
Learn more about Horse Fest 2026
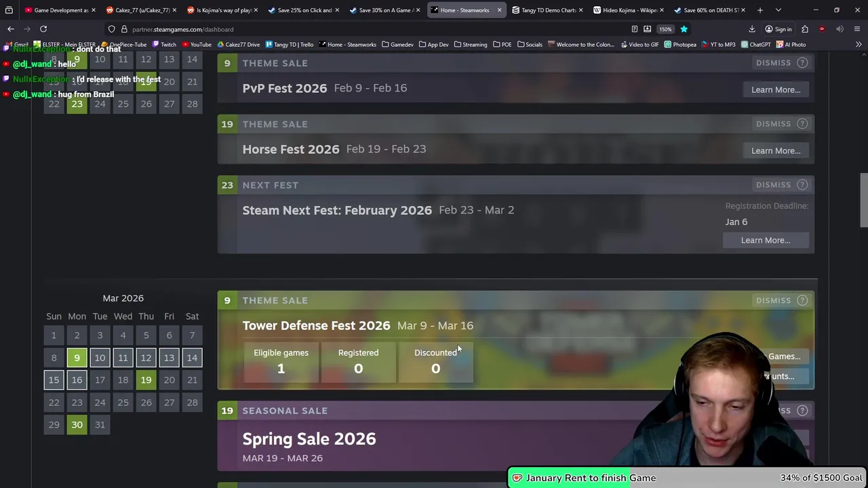776,150
